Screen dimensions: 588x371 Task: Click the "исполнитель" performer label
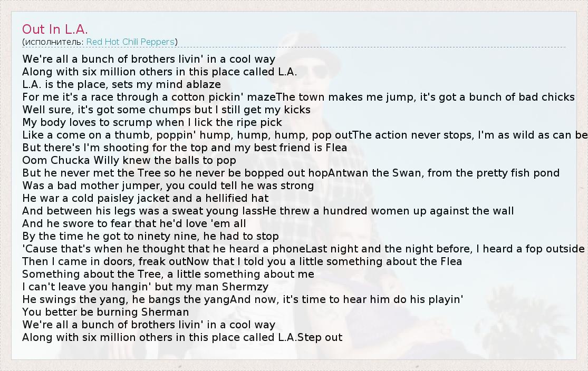53,42
